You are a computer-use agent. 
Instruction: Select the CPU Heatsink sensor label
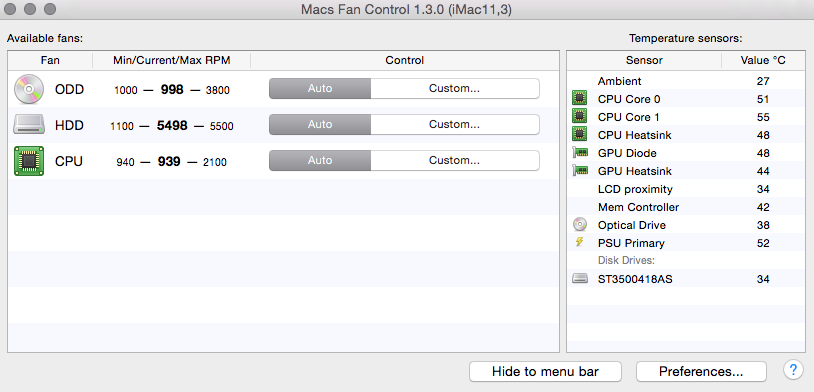[x=634, y=136]
